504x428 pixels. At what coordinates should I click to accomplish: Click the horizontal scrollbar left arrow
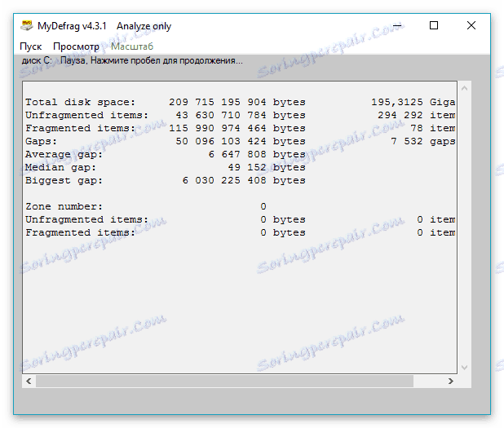point(29,381)
